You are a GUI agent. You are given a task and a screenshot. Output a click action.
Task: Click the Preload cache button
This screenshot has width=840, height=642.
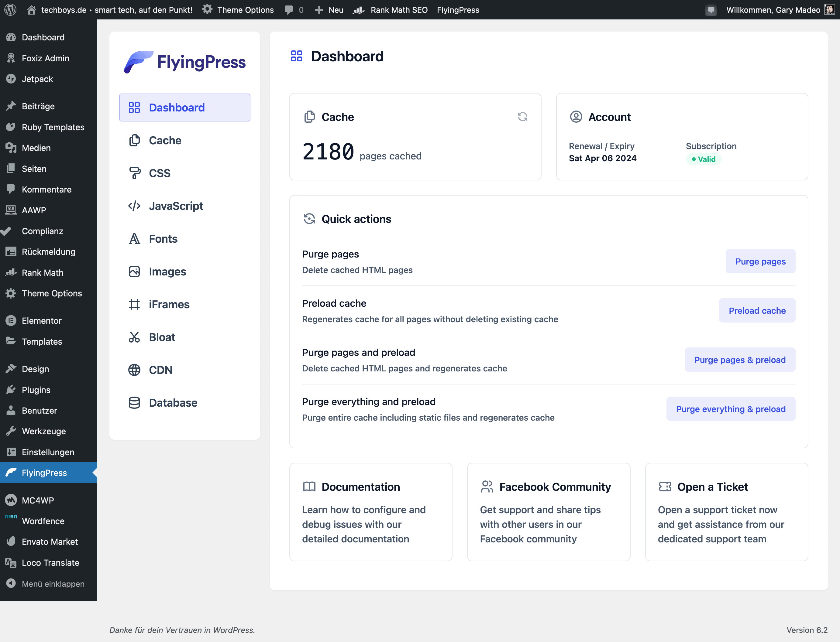coord(757,311)
